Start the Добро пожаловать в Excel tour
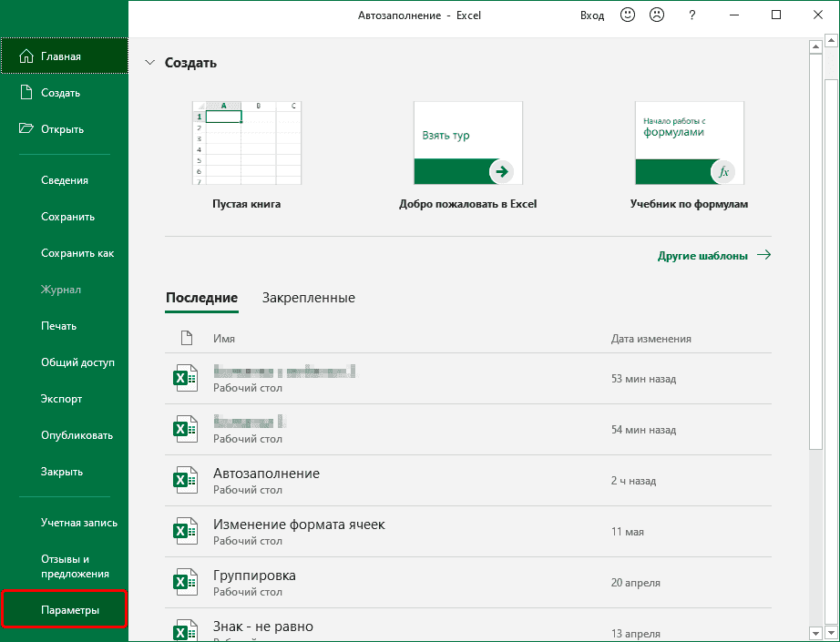Screen dimensions: 840x642 click(467, 143)
